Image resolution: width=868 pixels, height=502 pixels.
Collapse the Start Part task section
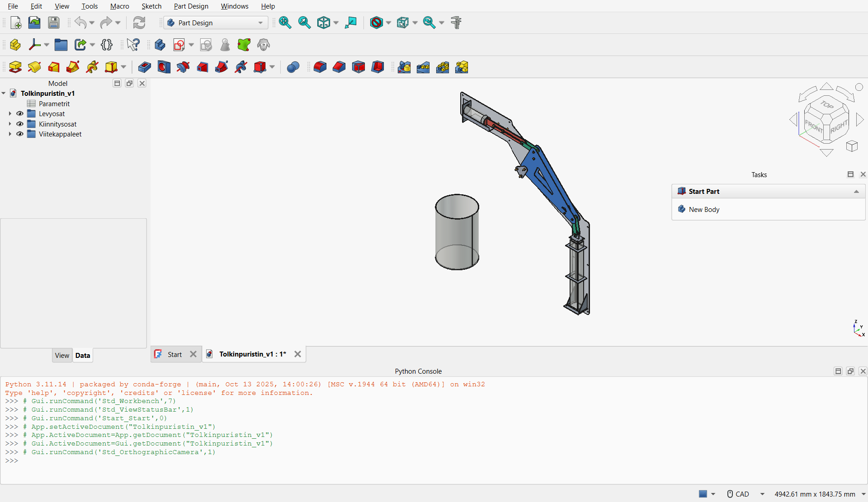[856, 192]
